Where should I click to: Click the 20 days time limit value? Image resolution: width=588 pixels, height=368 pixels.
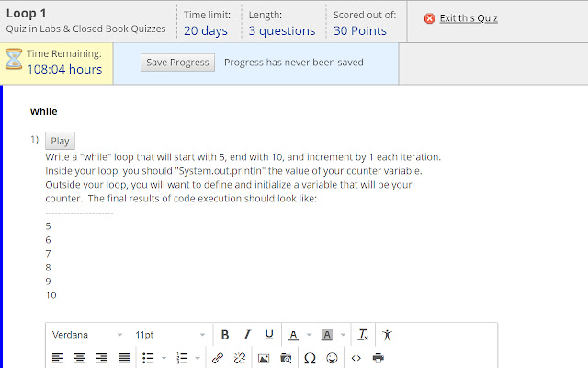(x=206, y=30)
